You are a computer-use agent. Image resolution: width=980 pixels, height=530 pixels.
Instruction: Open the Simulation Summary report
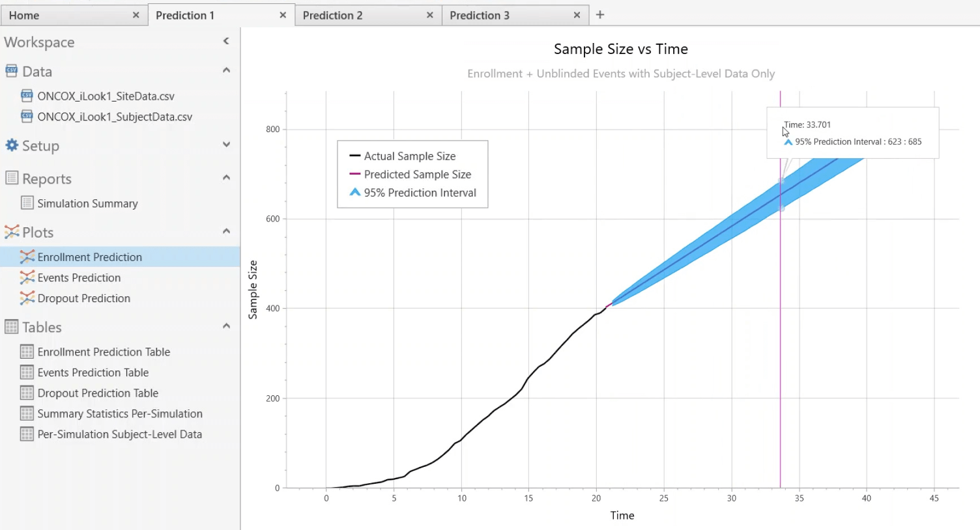(x=87, y=203)
